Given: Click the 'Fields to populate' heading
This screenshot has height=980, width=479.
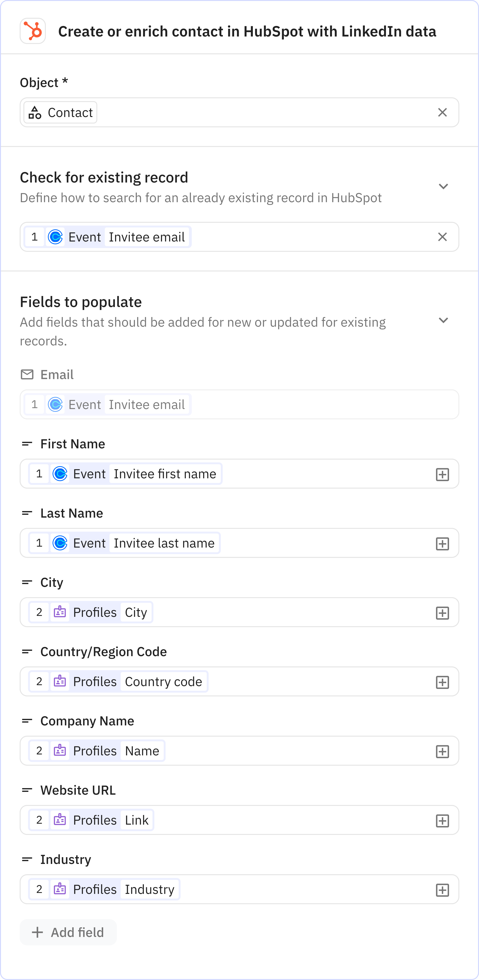Looking at the screenshot, I should click(81, 302).
